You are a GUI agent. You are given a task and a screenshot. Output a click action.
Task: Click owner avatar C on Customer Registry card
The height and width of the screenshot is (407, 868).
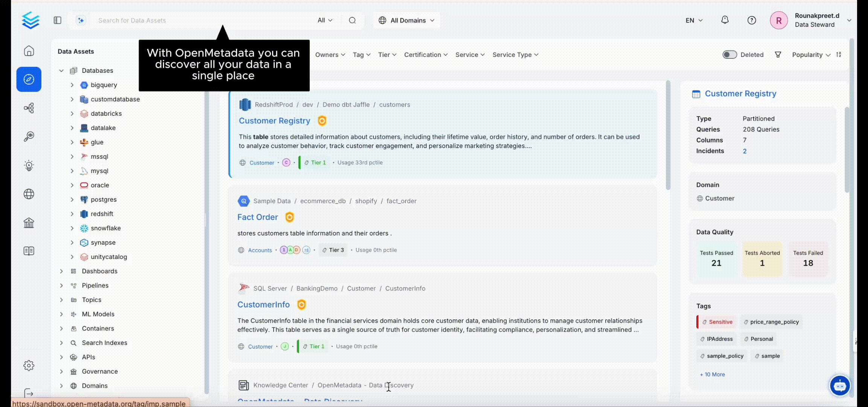[286, 162]
